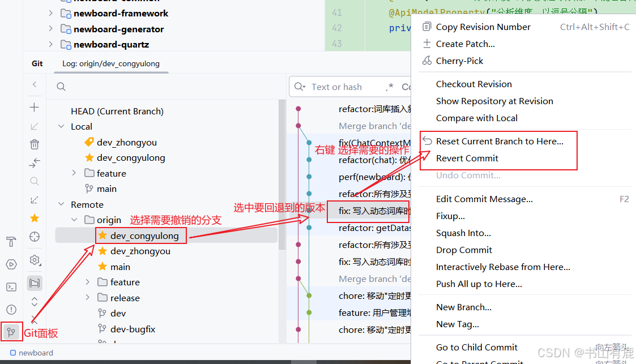
Task: Click the Navigate Log to Branch target icon
Action: coord(35,237)
